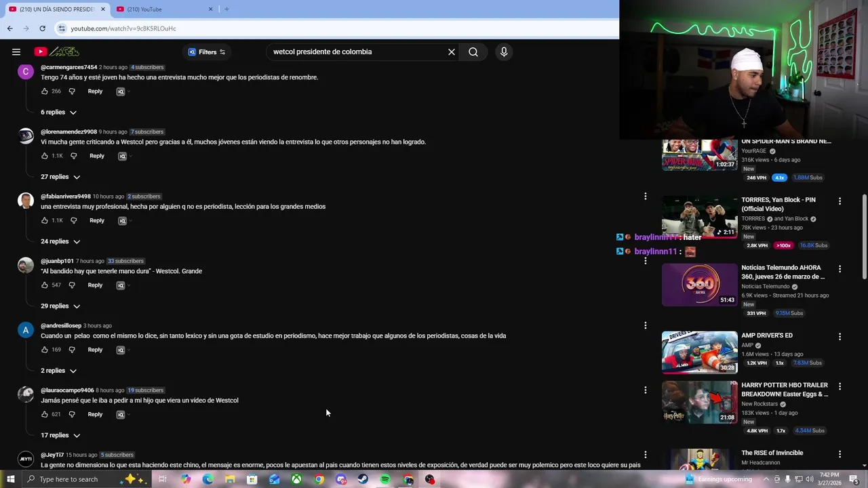This screenshot has height=488, width=868.
Task: Reply to @fabianrivera9498's comment
Action: [97, 220]
